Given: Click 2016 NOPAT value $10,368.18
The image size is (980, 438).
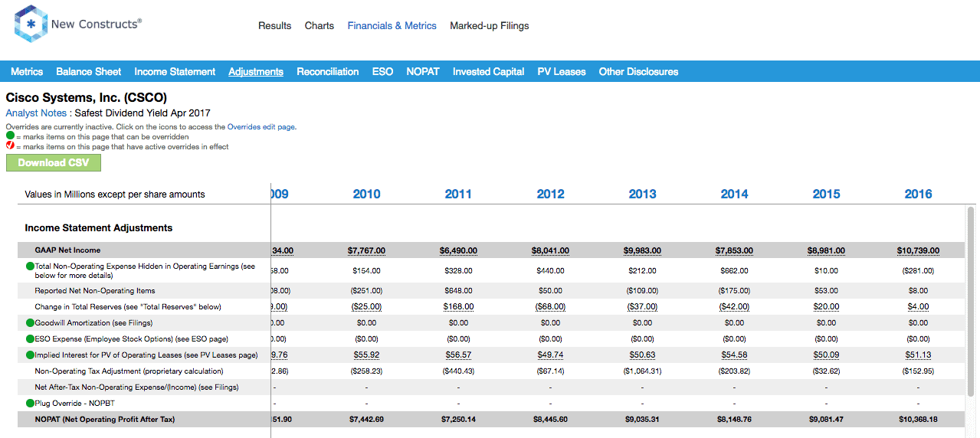Looking at the screenshot, I should coord(918,420).
